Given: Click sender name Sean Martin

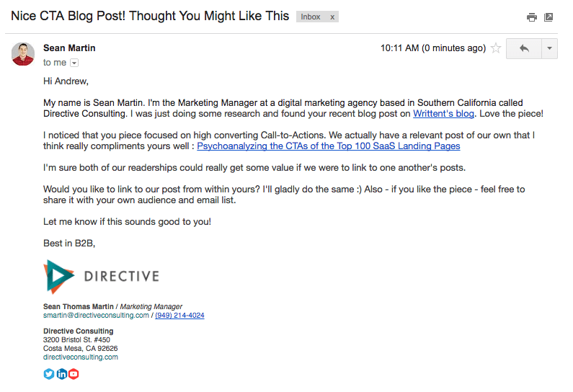Looking at the screenshot, I should tap(69, 48).
